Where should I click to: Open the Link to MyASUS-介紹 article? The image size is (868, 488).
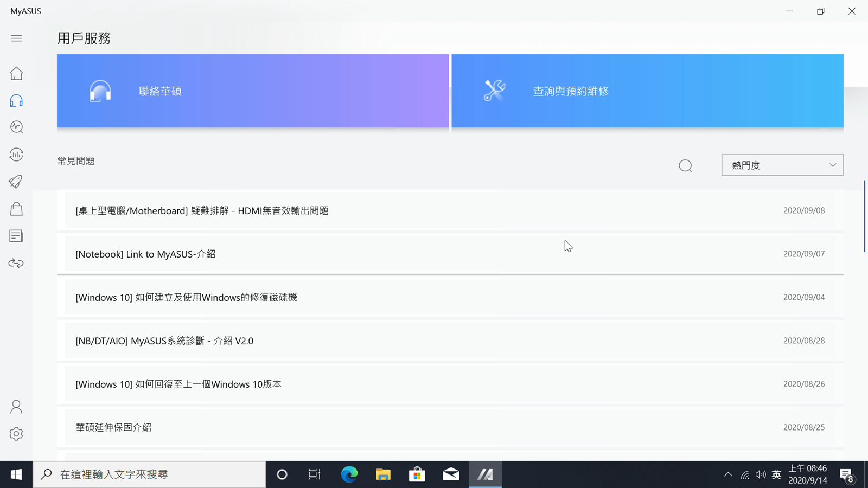click(145, 254)
